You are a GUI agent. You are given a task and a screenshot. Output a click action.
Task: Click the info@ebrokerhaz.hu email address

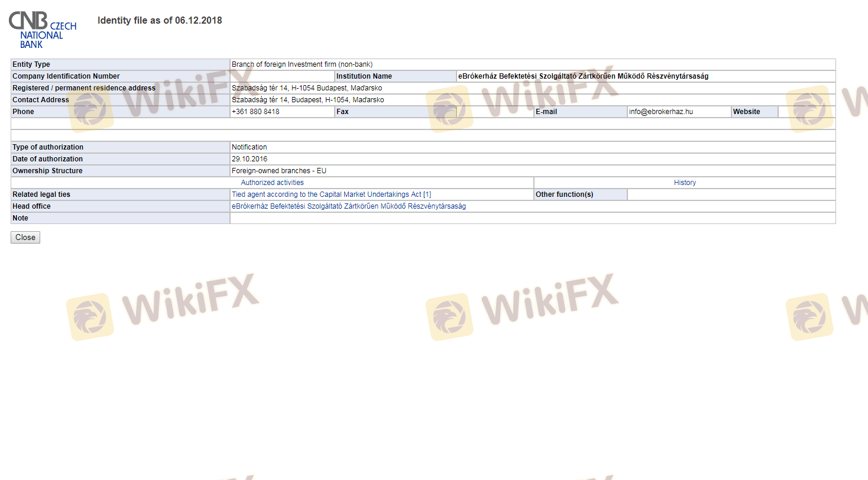660,112
